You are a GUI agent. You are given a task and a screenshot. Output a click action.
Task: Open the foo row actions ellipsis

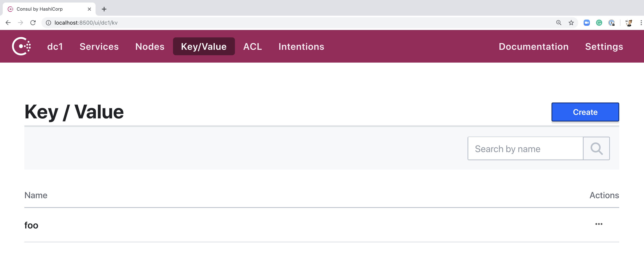coord(599,224)
